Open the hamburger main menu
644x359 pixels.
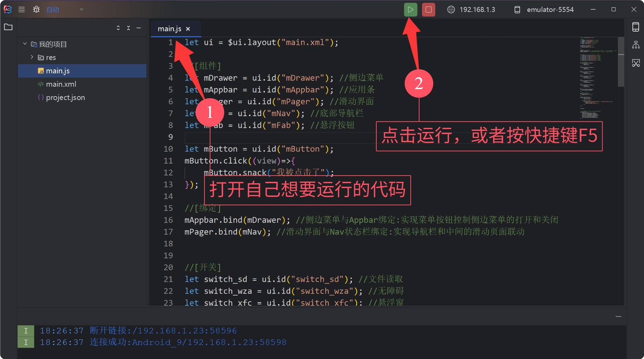tap(21, 9)
